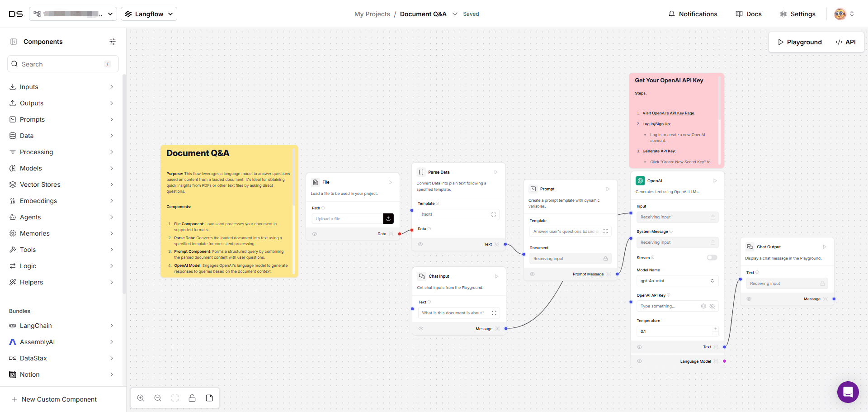Open the Model Name gpt-4o-mini dropdown
The image size is (868, 412).
(677, 281)
